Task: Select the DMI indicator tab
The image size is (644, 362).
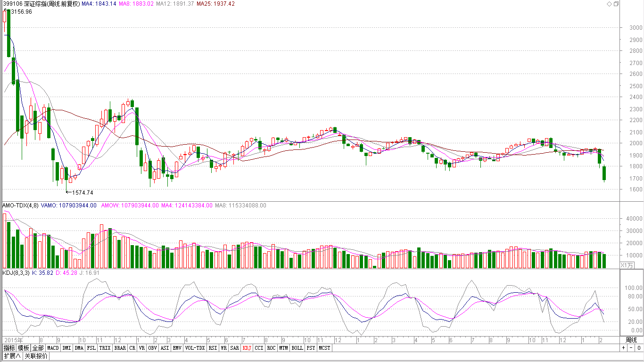Action: pyautogui.click(x=67, y=348)
